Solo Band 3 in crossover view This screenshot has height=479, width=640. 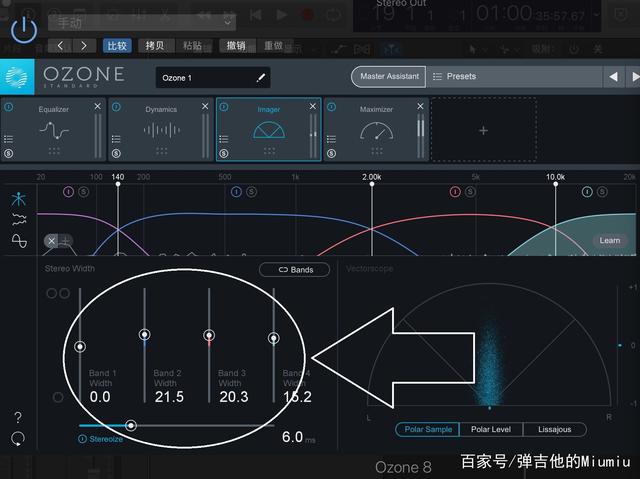click(x=470, y=192)
